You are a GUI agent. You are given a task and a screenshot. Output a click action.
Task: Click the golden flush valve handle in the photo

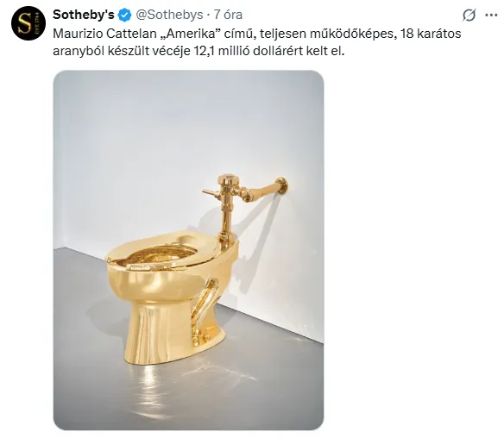coord(209,193)
